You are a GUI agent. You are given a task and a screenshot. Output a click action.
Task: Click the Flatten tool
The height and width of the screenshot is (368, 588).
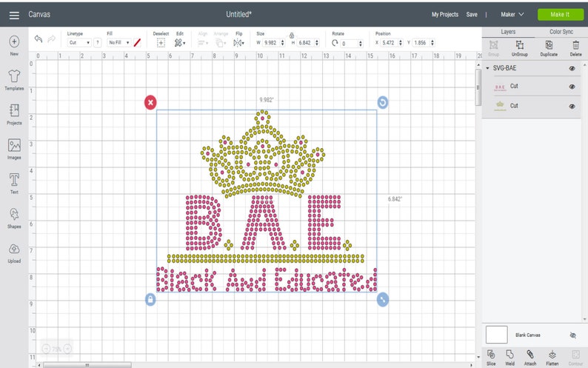(552, 358)
